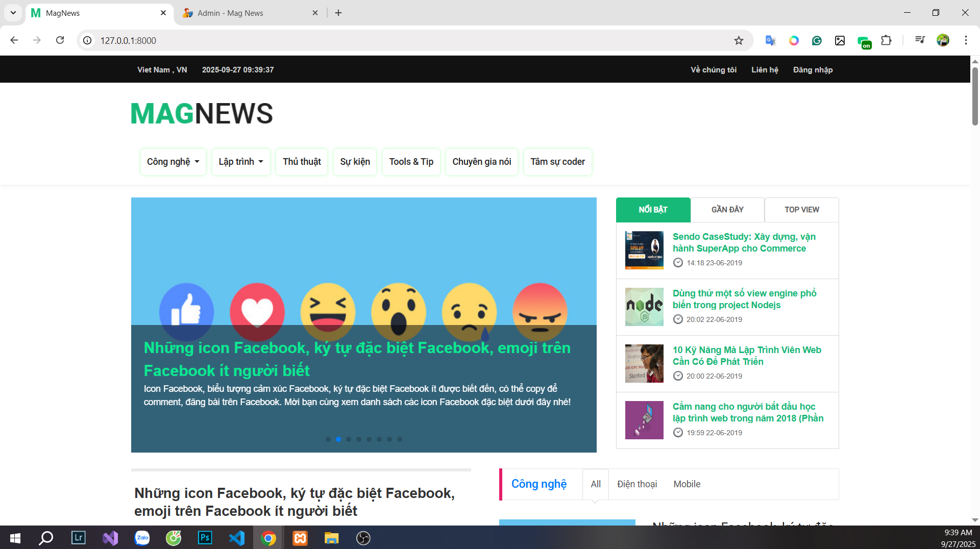Screen dimensions: 980x549
Task: Click the Sendo CaseStudy article thumbnail
Action: pyautogui.click(x=644, y=250)
